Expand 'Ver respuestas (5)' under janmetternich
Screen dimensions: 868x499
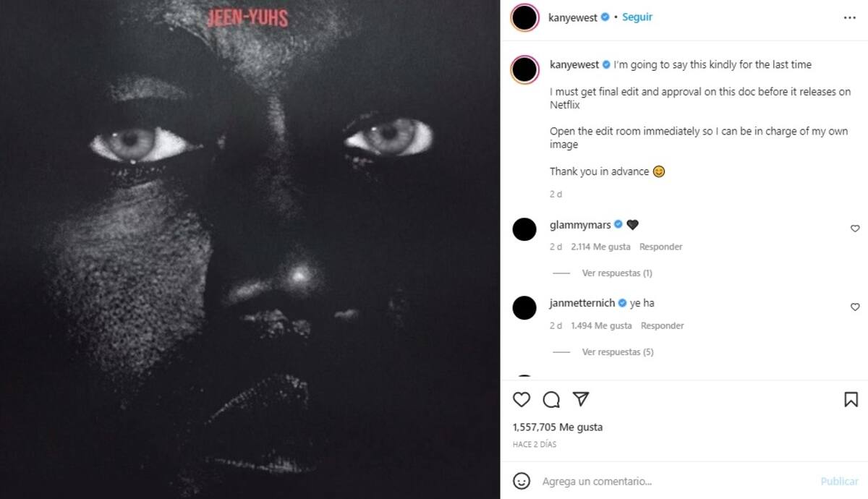617,352
